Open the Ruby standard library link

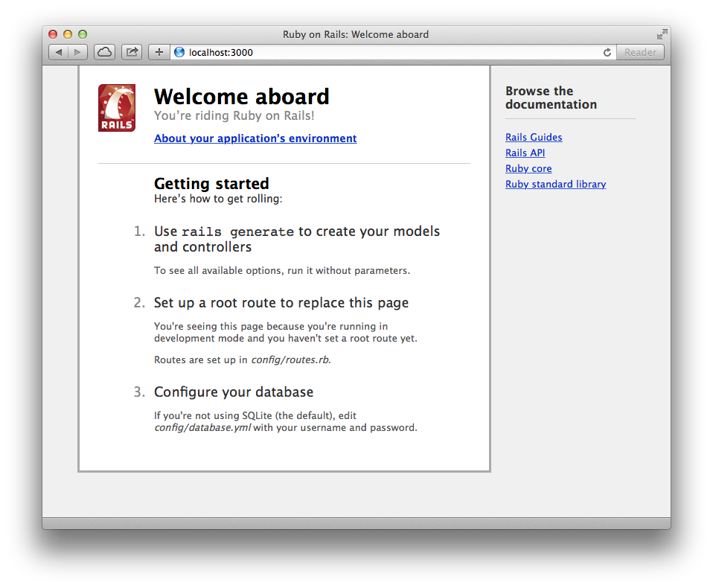tap(555, 184)
